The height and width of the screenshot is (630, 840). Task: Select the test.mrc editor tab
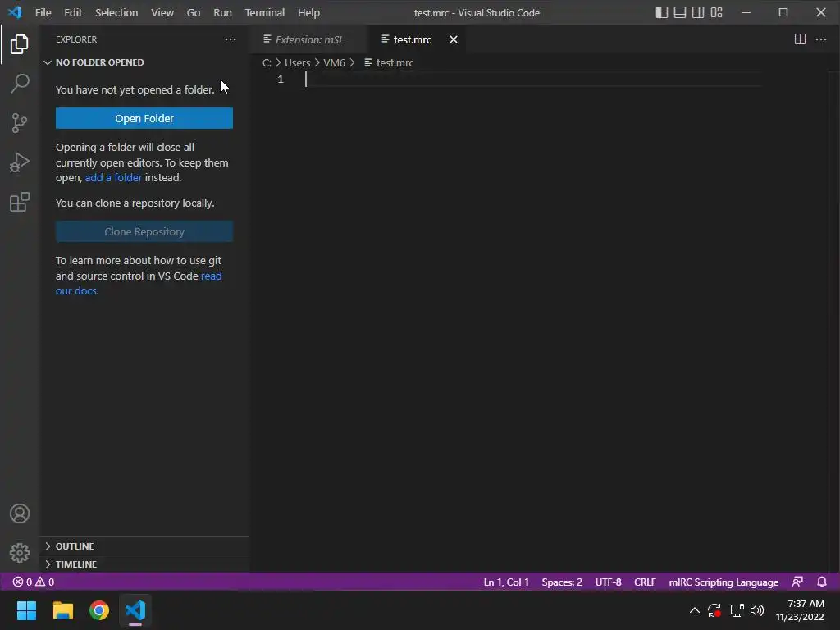click(412, 39)
